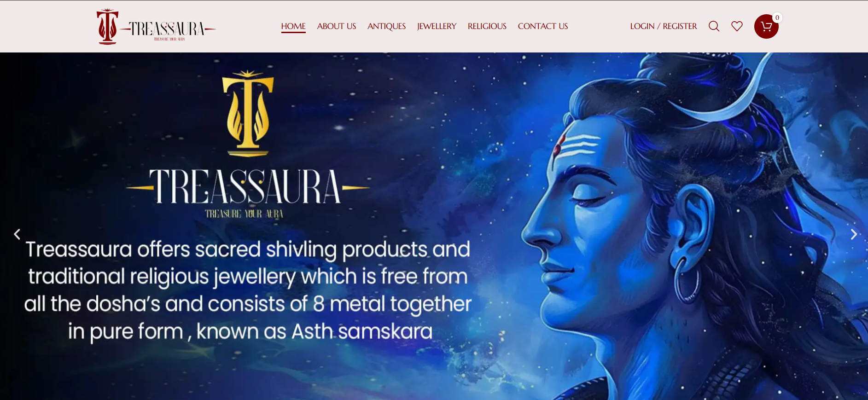
Task: Click the banner text about shivling products
Action: point(248,290)
